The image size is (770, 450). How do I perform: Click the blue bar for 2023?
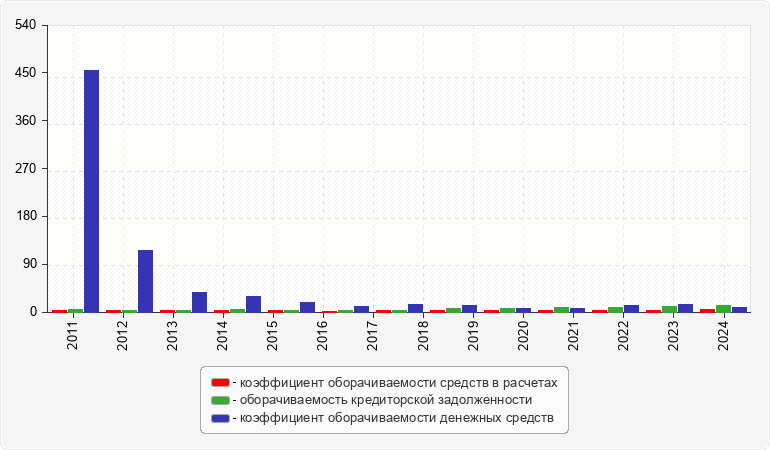685,308
